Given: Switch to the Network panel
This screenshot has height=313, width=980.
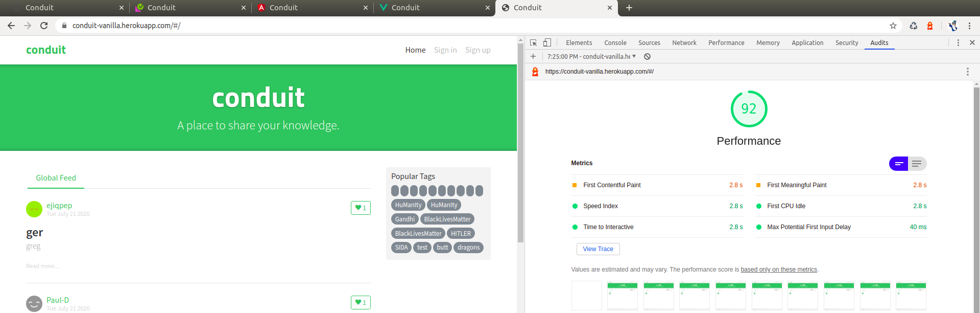Looking at the screenshot, I should 684,43.
